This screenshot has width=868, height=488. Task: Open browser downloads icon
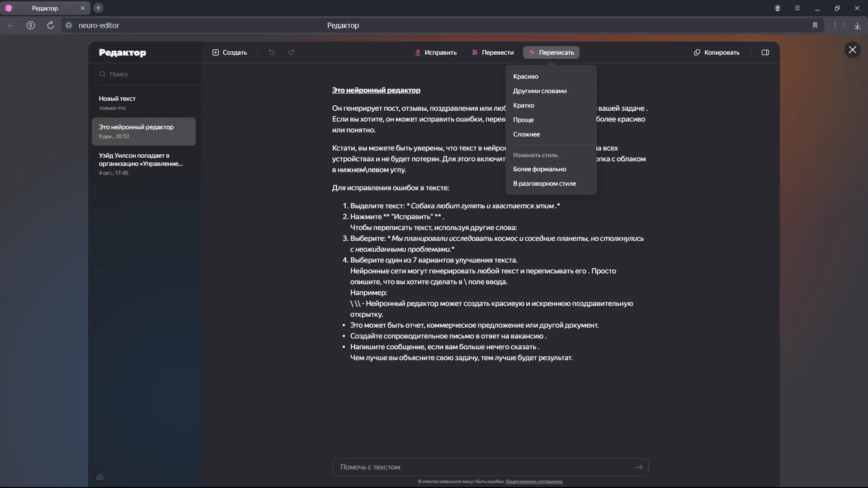pos(857,25)
